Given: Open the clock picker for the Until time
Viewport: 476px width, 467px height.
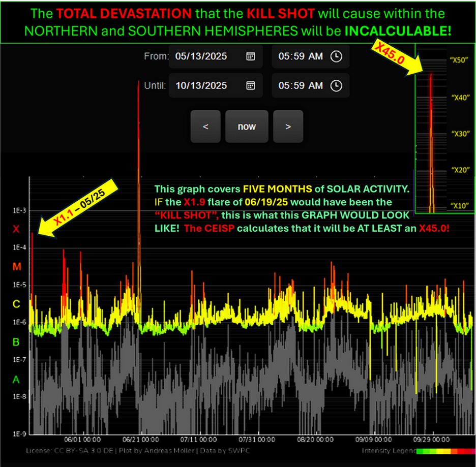Looking at the screenshot, I should click(336, 86).
